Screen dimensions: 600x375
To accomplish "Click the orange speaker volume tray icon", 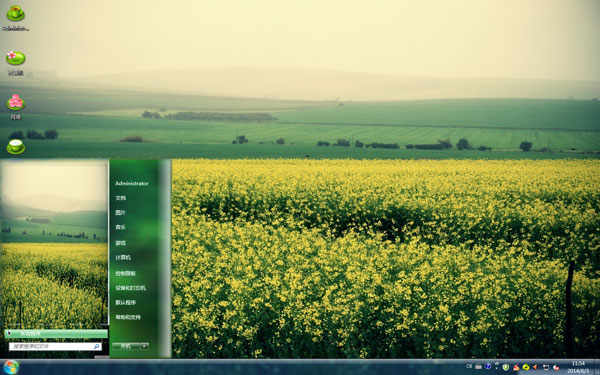I will click(535, 367).
